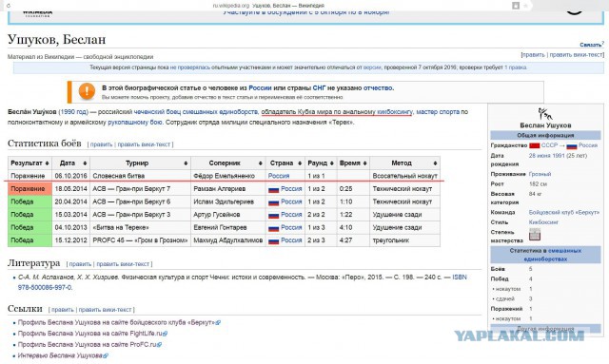This screenshot has height=364, width=609.
Task: Click Russia flag in Рамзан Алгериев row
Action: click(x=274, y=189)
